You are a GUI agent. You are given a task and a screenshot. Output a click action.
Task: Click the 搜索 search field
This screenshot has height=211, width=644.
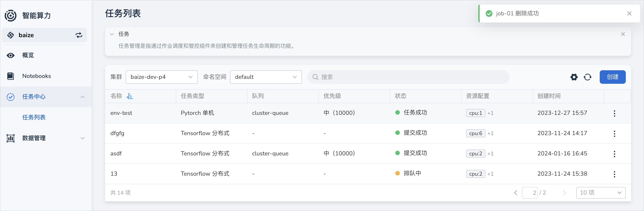(408, 77)
